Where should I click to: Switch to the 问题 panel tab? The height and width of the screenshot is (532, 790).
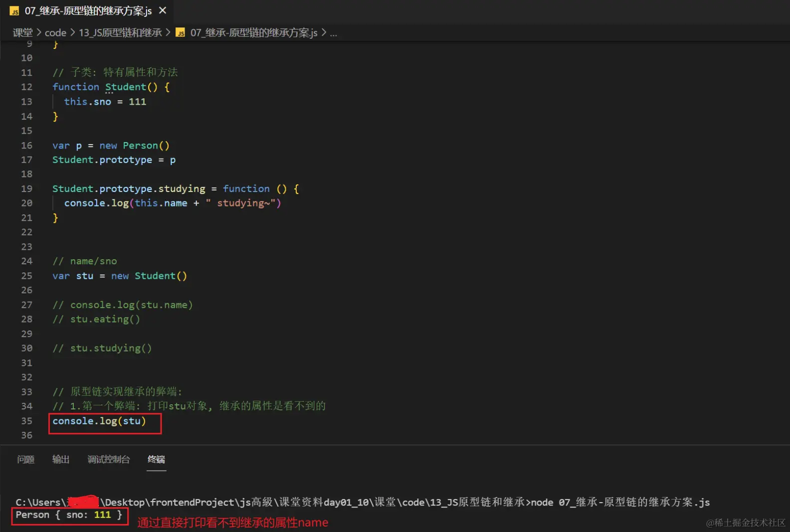coord(26,459)
